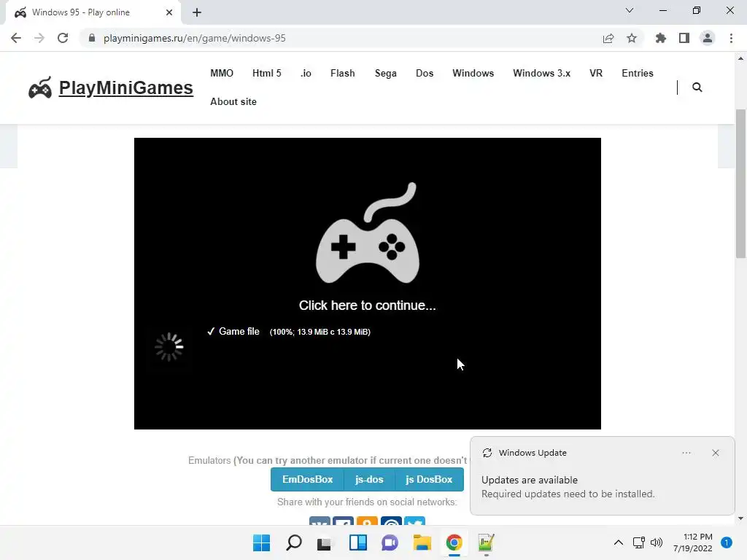The height and width of the screenshot is (560, 747).
Task: Open File Explorer from the taskbar
Action: pos(422,542)
